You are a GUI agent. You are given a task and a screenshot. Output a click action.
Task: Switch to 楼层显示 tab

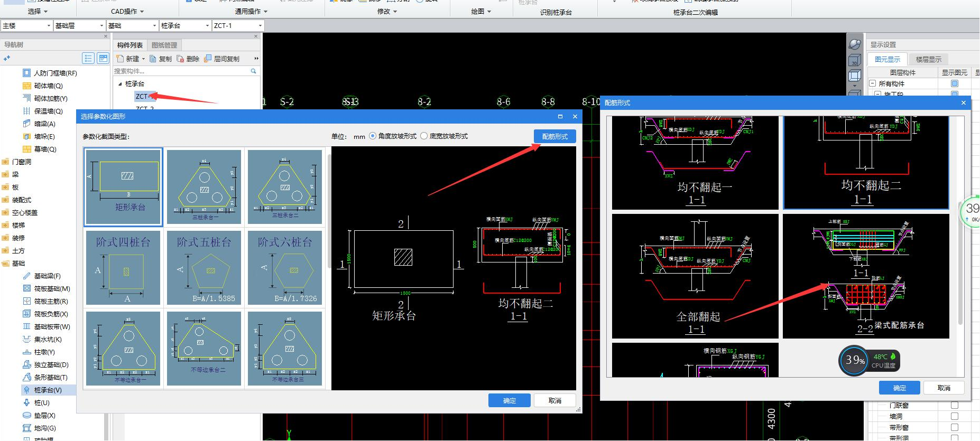(929, 59)
